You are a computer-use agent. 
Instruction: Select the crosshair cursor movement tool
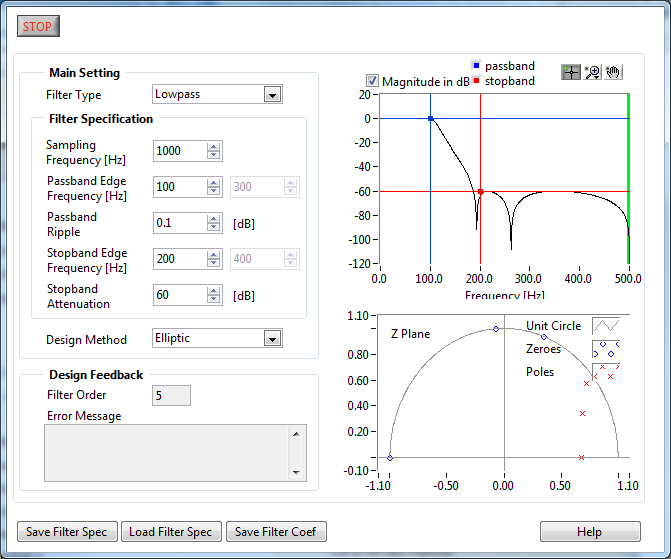571,72
